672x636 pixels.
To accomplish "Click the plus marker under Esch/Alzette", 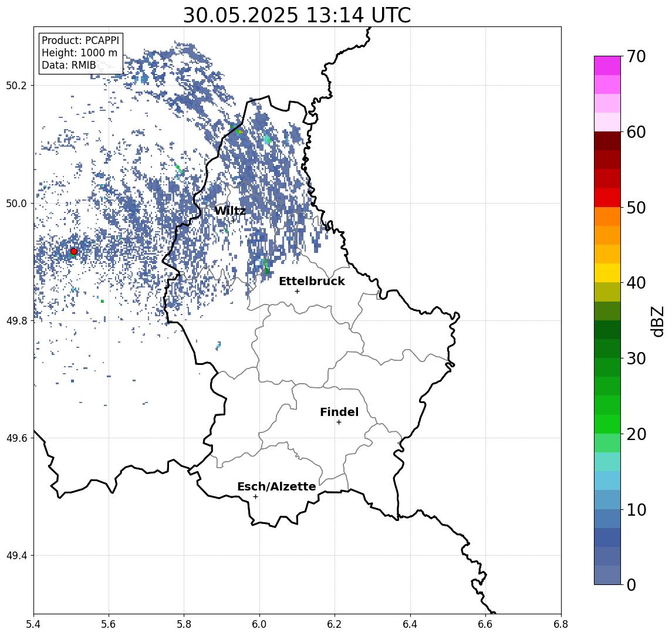I will (x=255, y=497).
